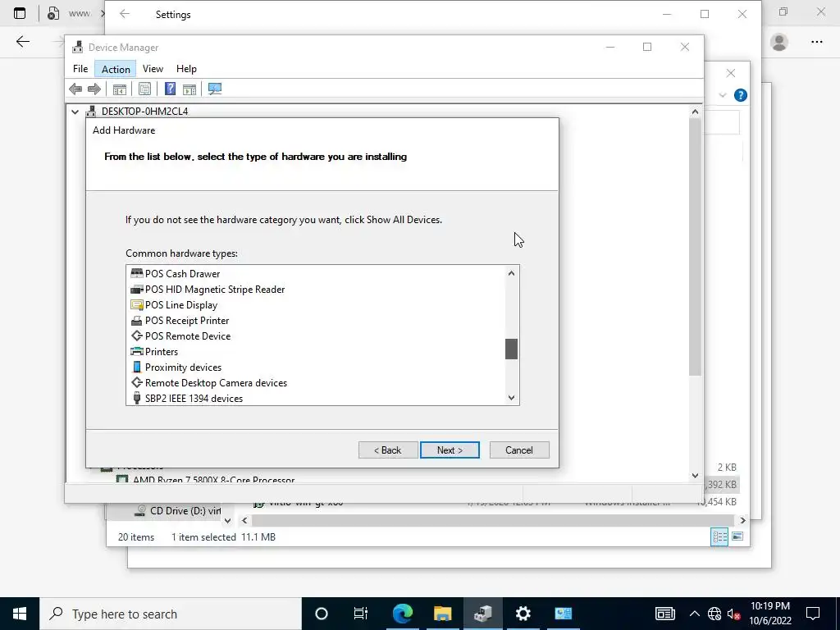This screenshot has height=630, width=840.
Task: Open Task View on the taskbar
Action: (361, 614)
